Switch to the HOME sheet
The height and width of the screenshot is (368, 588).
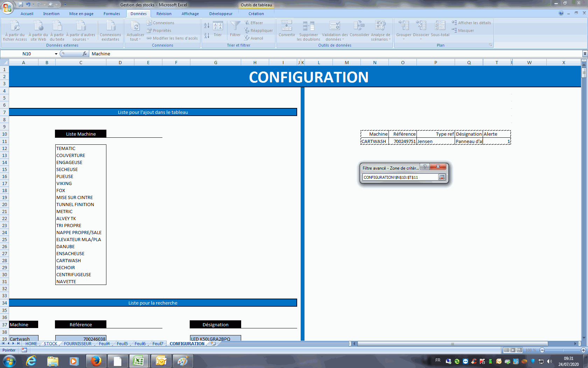pyautogui.click(x=31, y=344)
